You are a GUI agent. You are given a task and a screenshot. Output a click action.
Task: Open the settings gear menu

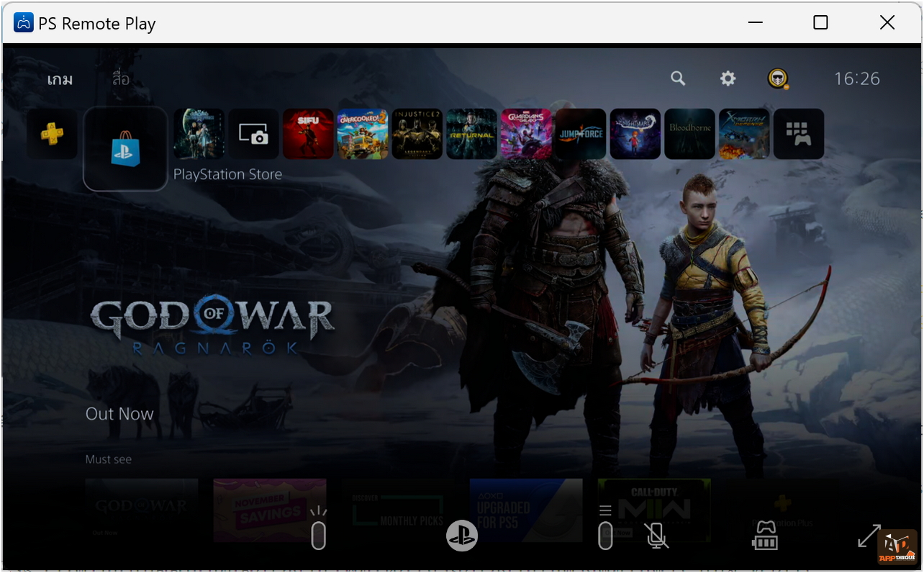728,78
